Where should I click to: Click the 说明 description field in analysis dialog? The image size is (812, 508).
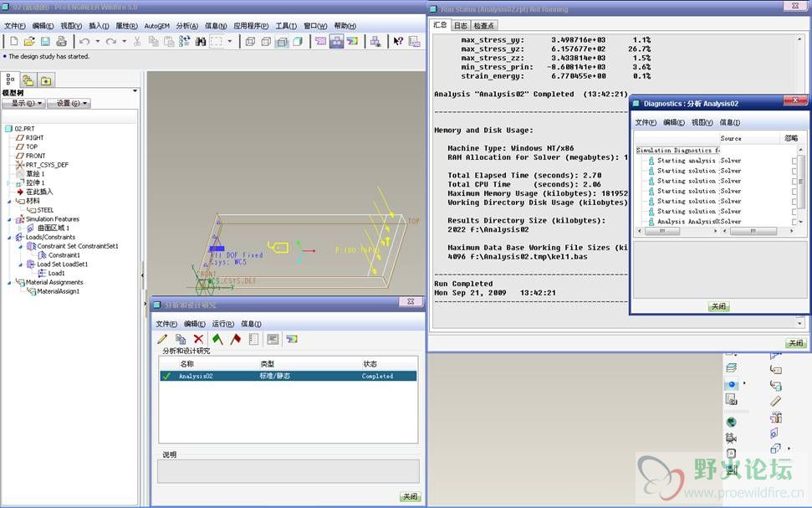(288, 471)
